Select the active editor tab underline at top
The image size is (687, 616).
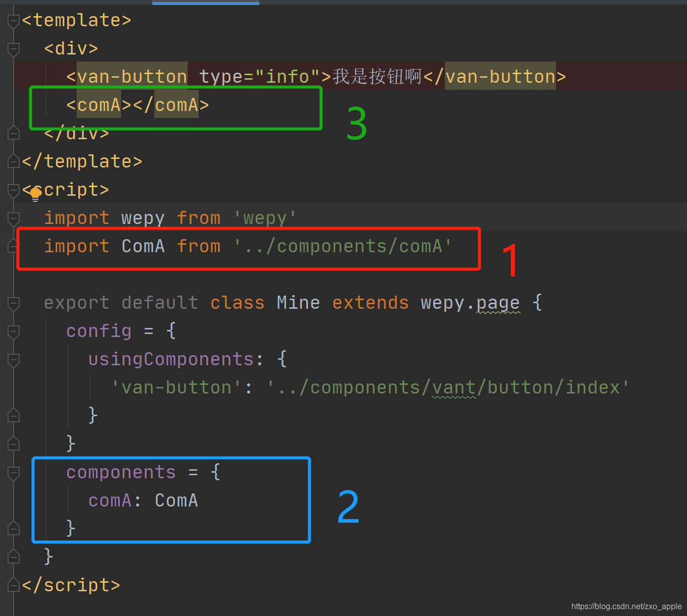point(206,3)
